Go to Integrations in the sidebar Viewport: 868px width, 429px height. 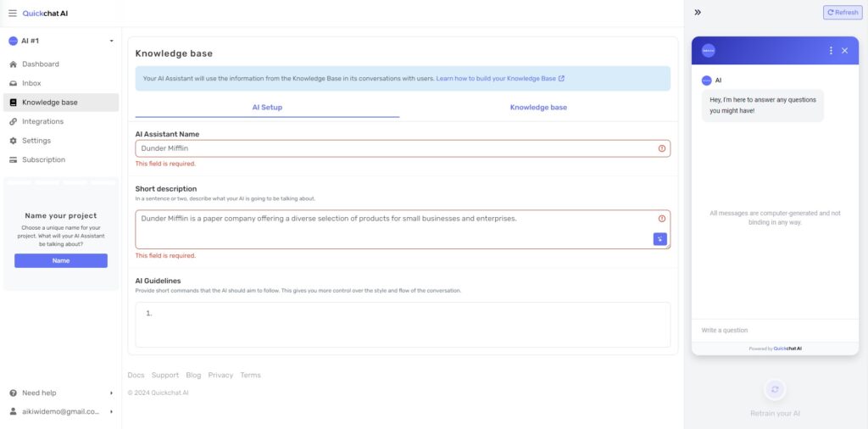(x=42, y=121)
